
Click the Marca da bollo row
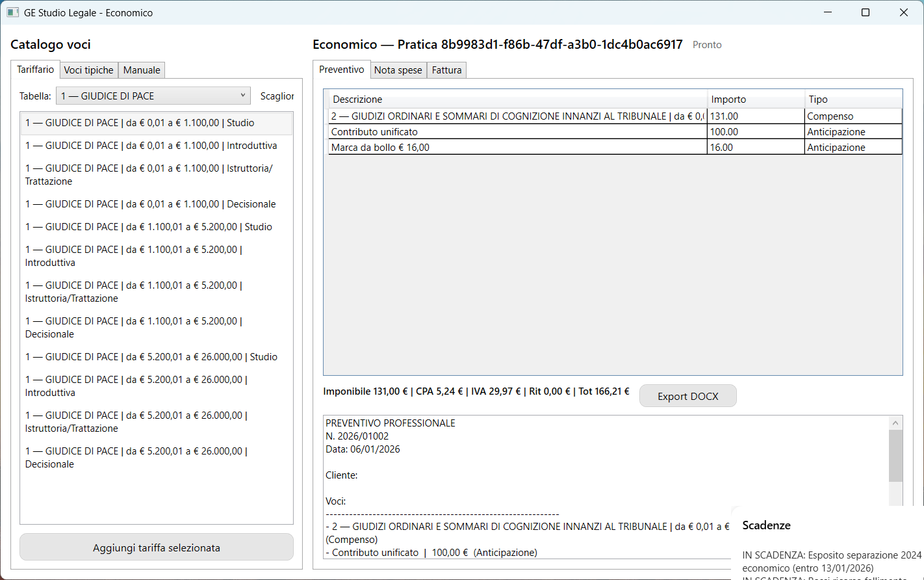[517, 148]
